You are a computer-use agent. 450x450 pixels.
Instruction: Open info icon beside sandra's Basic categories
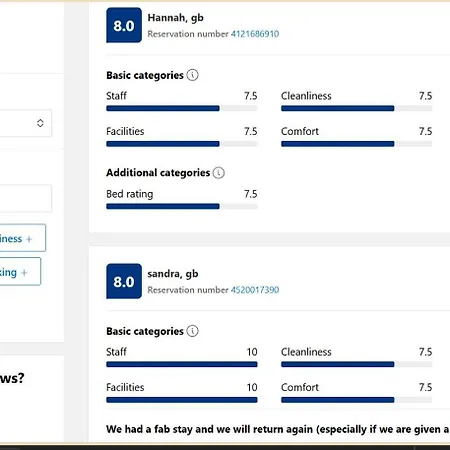pyautogui.click(x=192, y=331)
